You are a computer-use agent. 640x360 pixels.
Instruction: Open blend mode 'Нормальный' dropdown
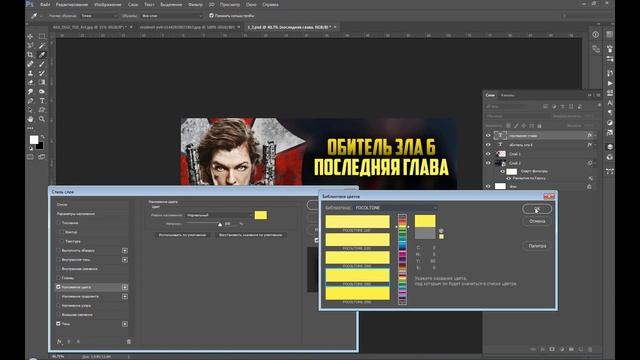click(x=219, y=215)
